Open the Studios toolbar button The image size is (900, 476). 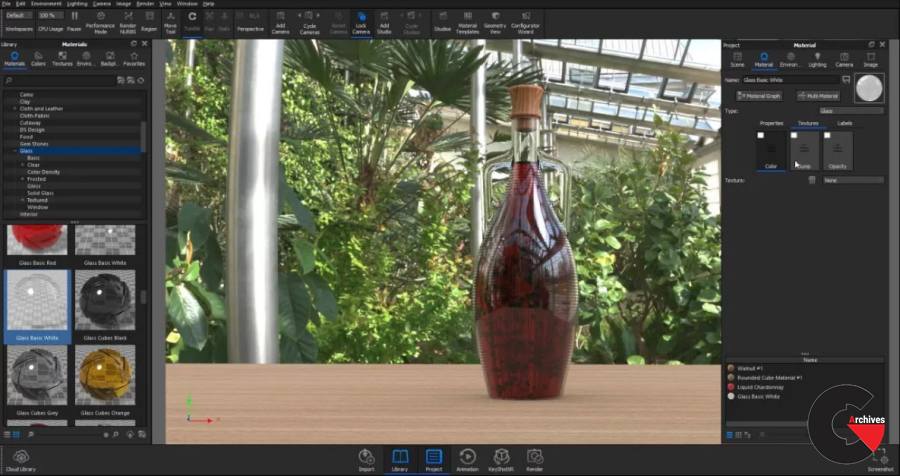(x=443, y=21)
